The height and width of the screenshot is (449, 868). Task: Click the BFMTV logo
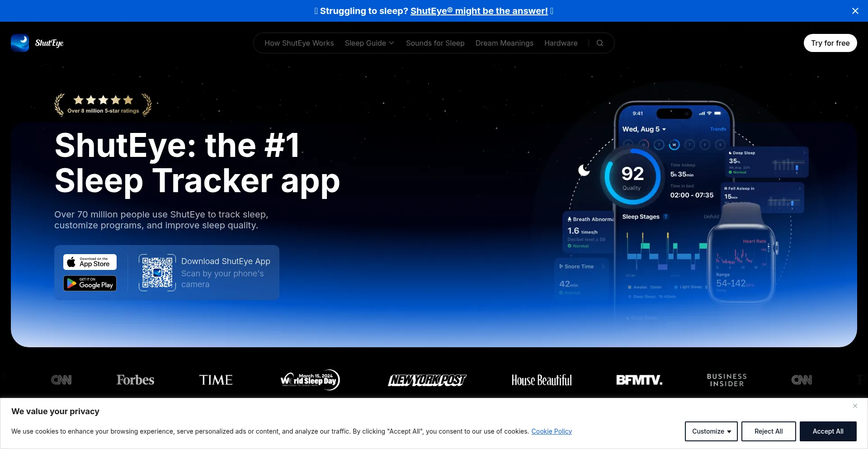coord(639,380)
